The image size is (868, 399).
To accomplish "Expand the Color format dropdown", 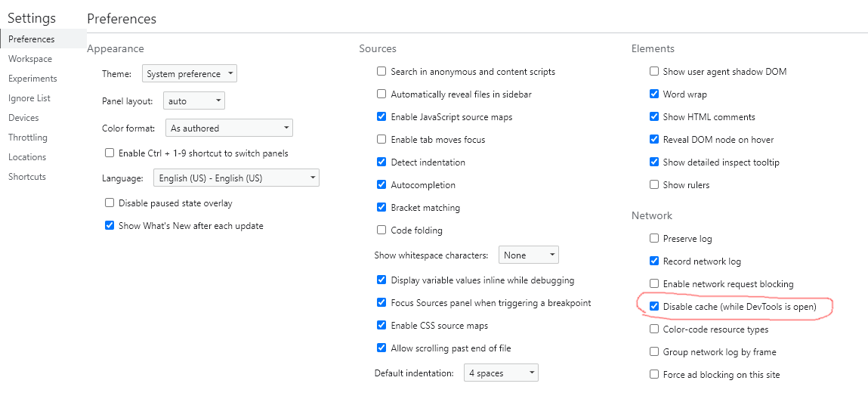I will click(229, 128).
